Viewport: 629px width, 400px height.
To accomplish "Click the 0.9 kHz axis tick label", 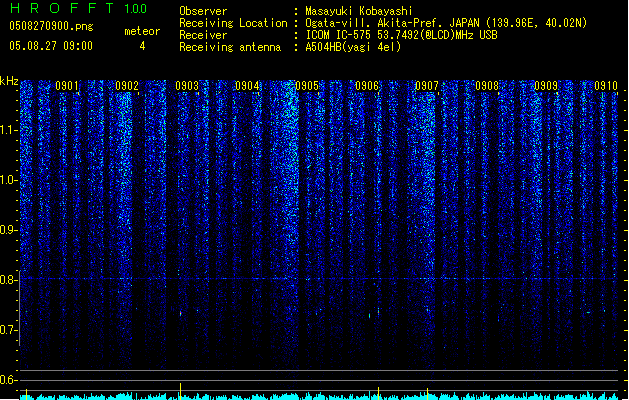I will pos(9,230).
